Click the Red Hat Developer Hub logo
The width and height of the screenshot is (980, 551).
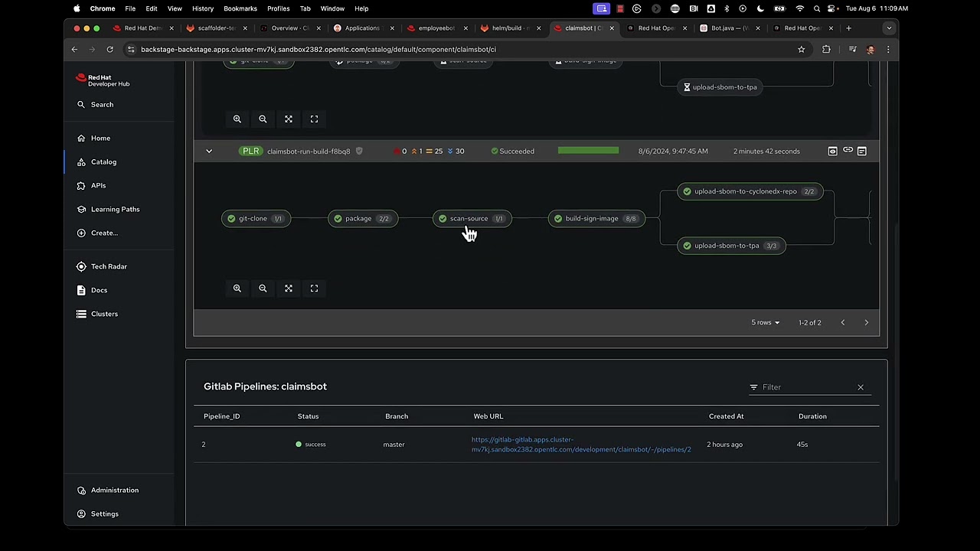tap(103, 80)
